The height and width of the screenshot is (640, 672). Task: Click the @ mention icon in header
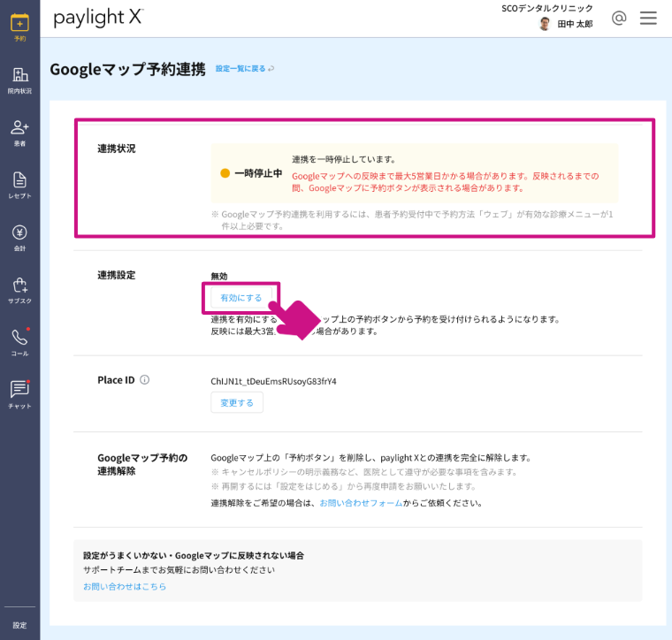619,18
